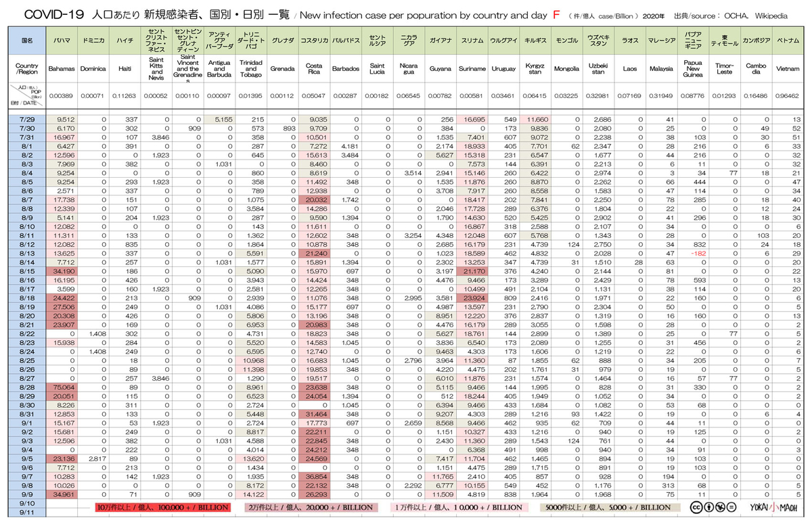812x522 pixels.
Task: Click Uzbekistan's population value 0.32981
Action: click(x=598, y=96)
